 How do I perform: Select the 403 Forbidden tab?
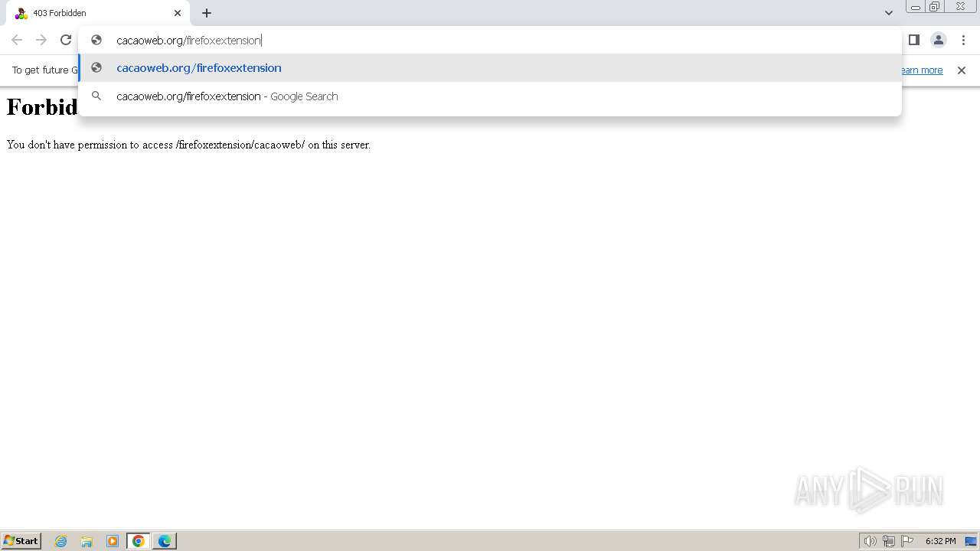[97, 13]
